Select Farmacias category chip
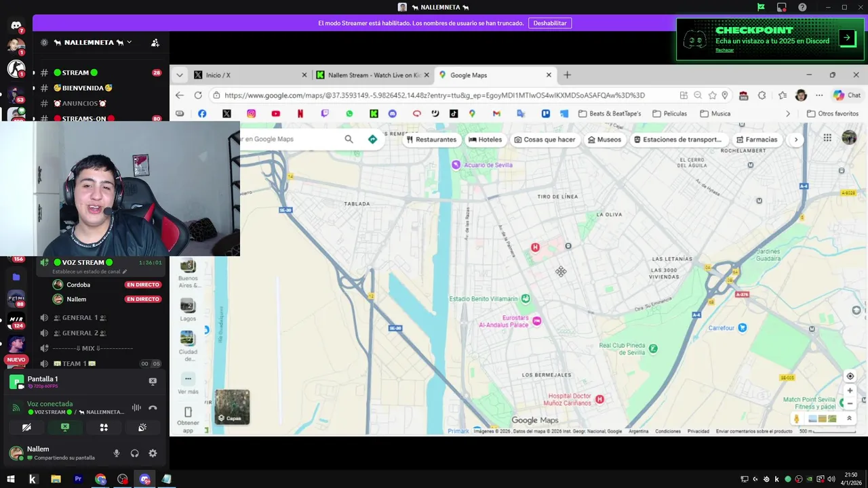868x488 pixels. [757, 140]
